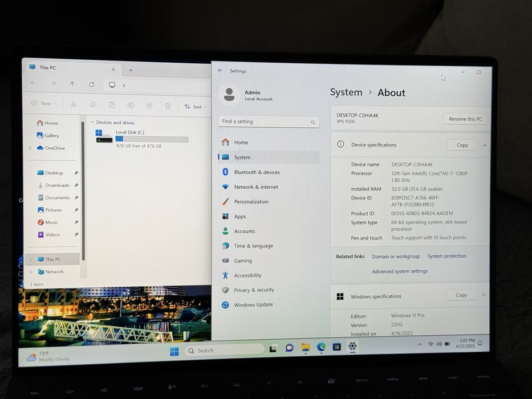Viewport: 532px width, 399px height.
Task: Open File Explorer from the taskbar
Action: [306, 348]
